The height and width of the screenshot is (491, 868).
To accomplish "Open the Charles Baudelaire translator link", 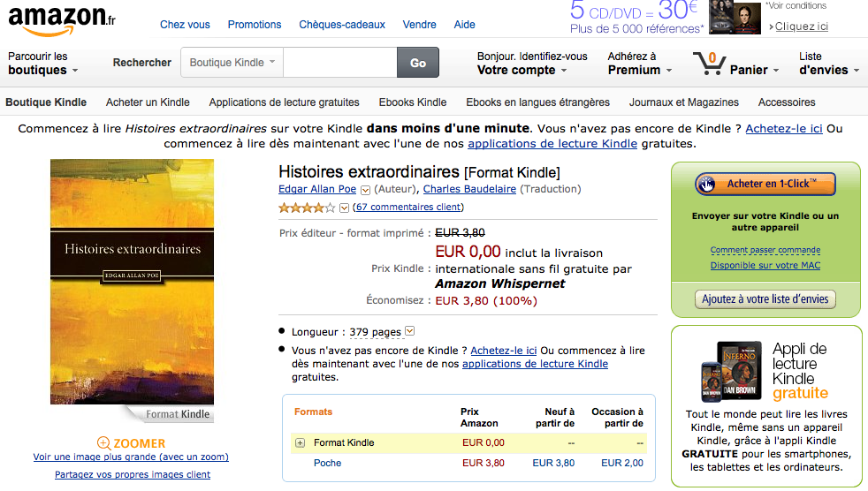I will pyautogui.click(x=469, y=189).
